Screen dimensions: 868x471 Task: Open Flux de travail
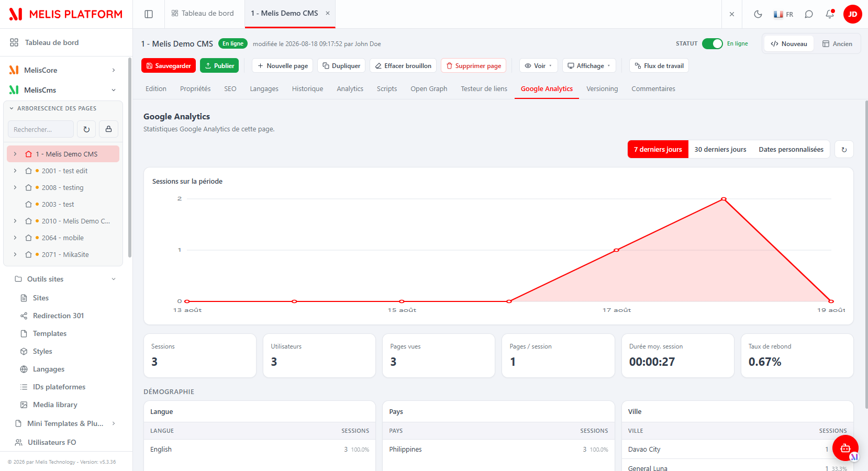click(659, 66)
